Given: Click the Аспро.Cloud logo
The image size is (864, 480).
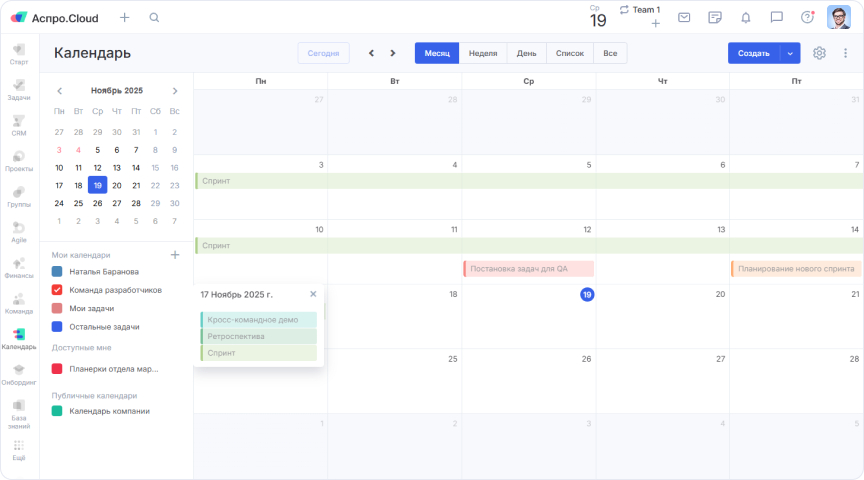Looking at the screenshot, I should click(x=55, y=18).
